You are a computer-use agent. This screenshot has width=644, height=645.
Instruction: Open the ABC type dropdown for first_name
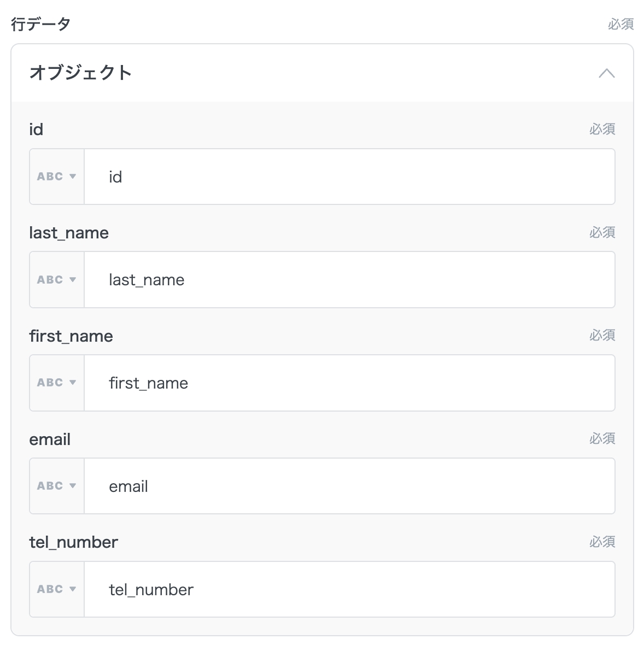pos(56,383)
